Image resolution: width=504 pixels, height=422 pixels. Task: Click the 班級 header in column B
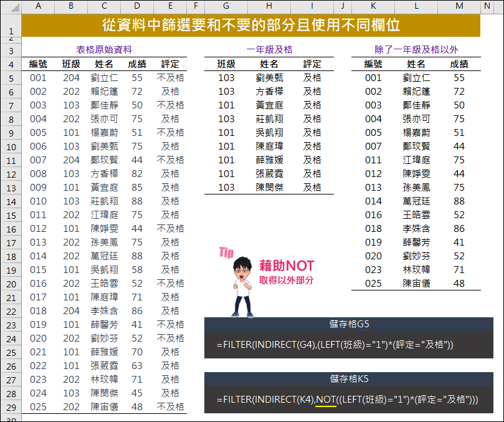click(x=71, y=64)
